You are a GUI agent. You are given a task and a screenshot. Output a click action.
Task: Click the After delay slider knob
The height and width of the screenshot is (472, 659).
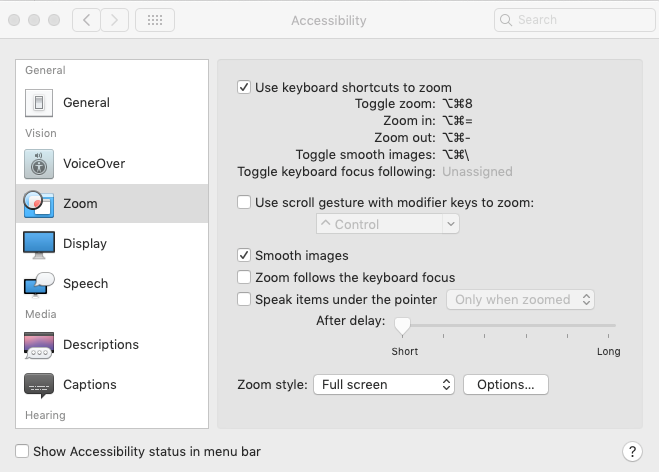(x=402, y=326)
